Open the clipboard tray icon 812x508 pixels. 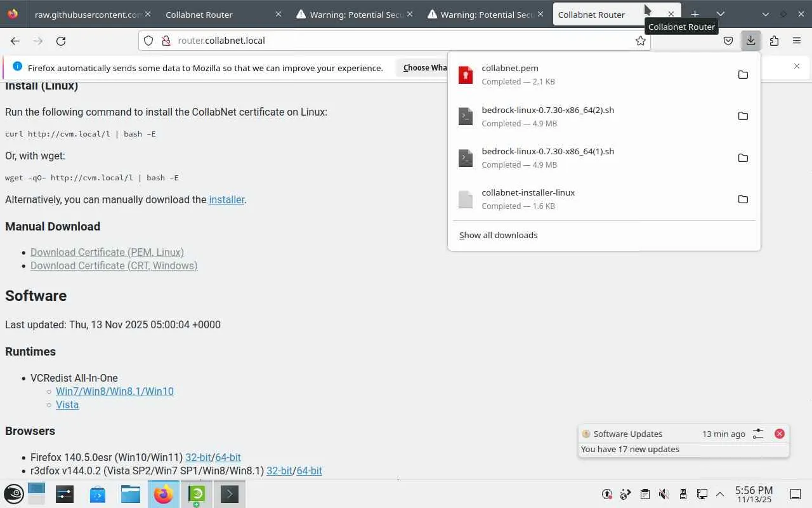[x=645, y=494]
